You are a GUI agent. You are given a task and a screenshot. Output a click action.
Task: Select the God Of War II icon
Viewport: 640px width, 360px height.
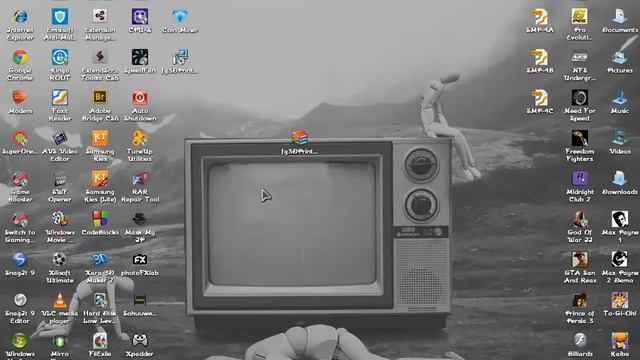tap(580, 219)
